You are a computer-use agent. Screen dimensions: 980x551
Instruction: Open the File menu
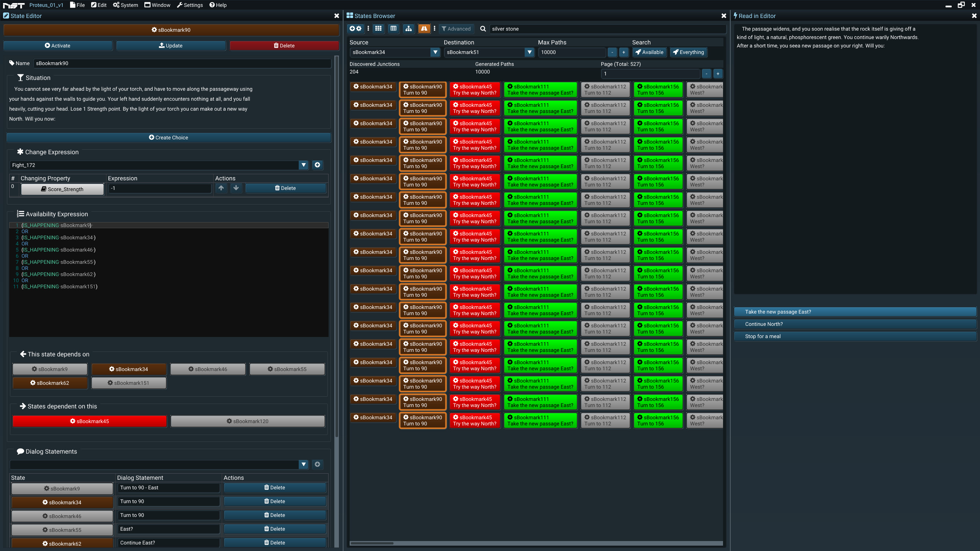coord(77,5)
